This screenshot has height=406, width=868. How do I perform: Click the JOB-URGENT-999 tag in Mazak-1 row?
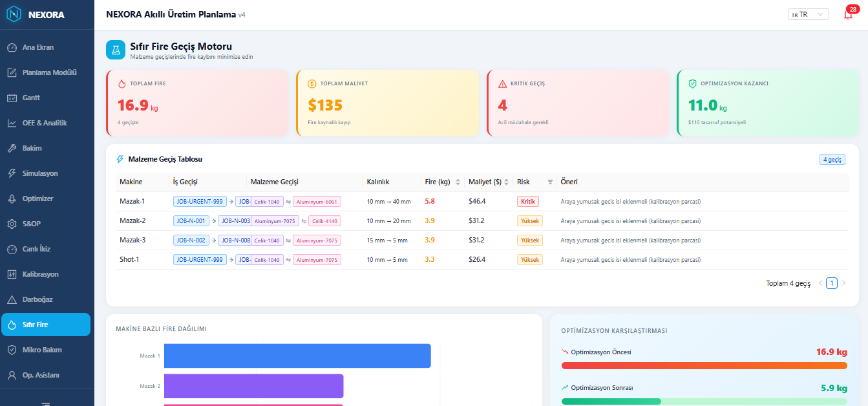click(x=200, y=202)
